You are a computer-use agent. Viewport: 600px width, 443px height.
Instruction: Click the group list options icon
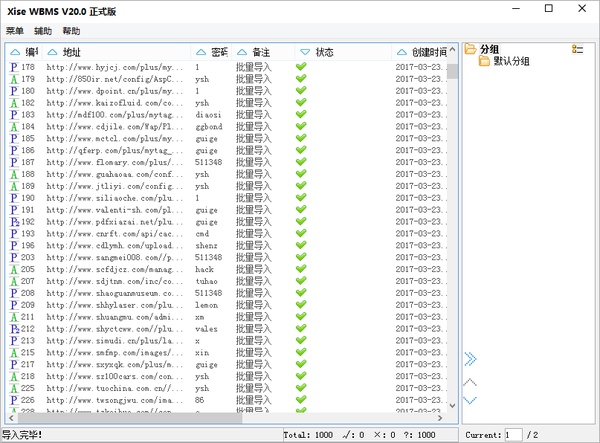tap(577, 49)
